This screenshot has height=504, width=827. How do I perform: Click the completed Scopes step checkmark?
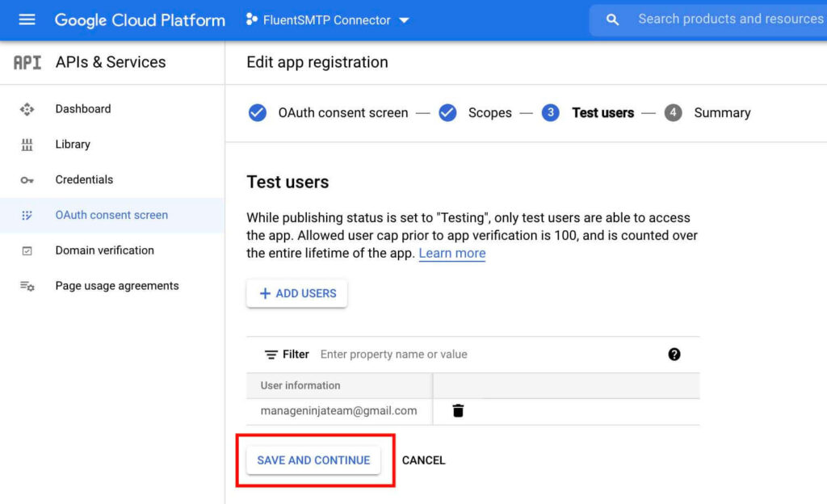tap(447, 113)
